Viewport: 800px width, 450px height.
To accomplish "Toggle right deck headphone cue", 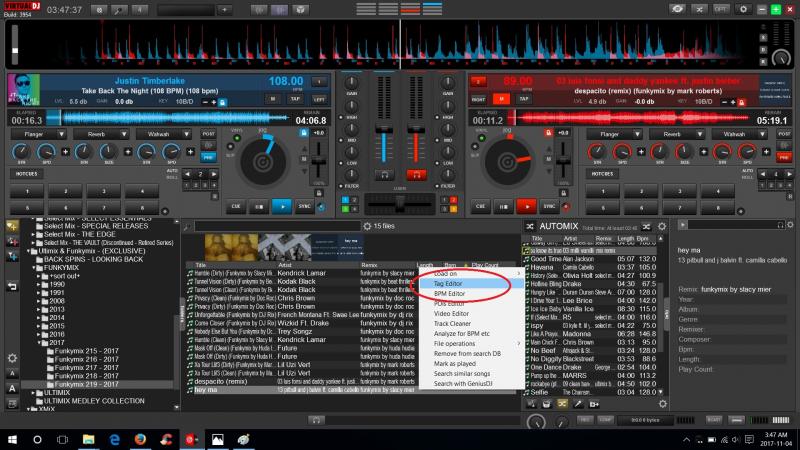I will point(416,175).
